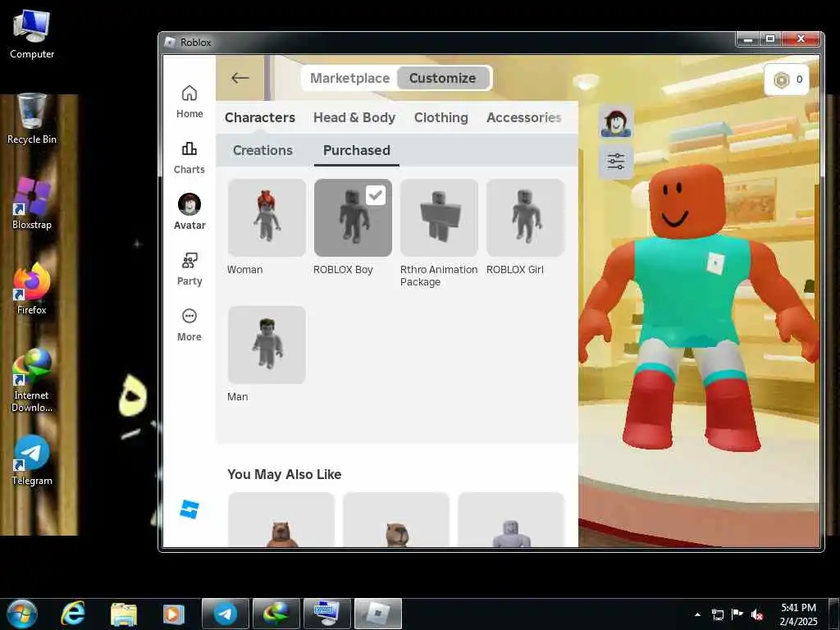The image size is (840, 630).
Task: Click the back arrow in avatar editor
Action: (240, 78)
